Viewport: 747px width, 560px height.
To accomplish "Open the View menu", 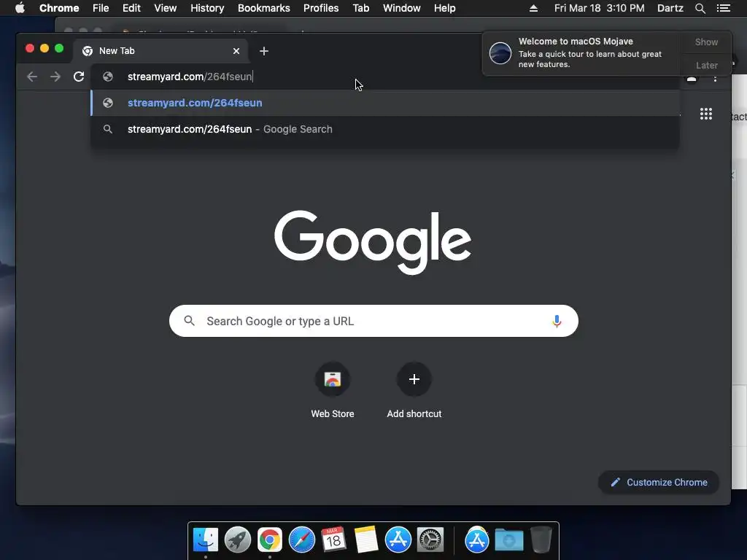I will [x=166, y=8].
